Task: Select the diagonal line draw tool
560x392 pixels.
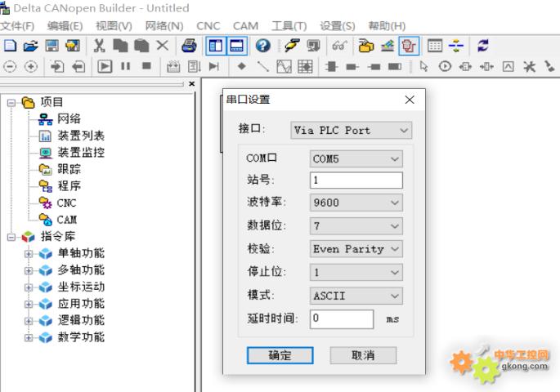Action: 263,66
